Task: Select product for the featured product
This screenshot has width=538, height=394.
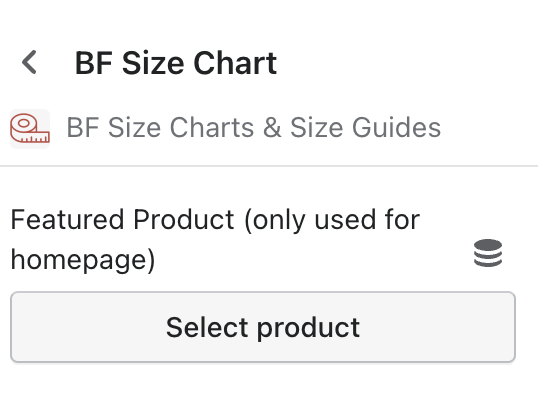Action: pyautogui.click(x=263, y=327)
